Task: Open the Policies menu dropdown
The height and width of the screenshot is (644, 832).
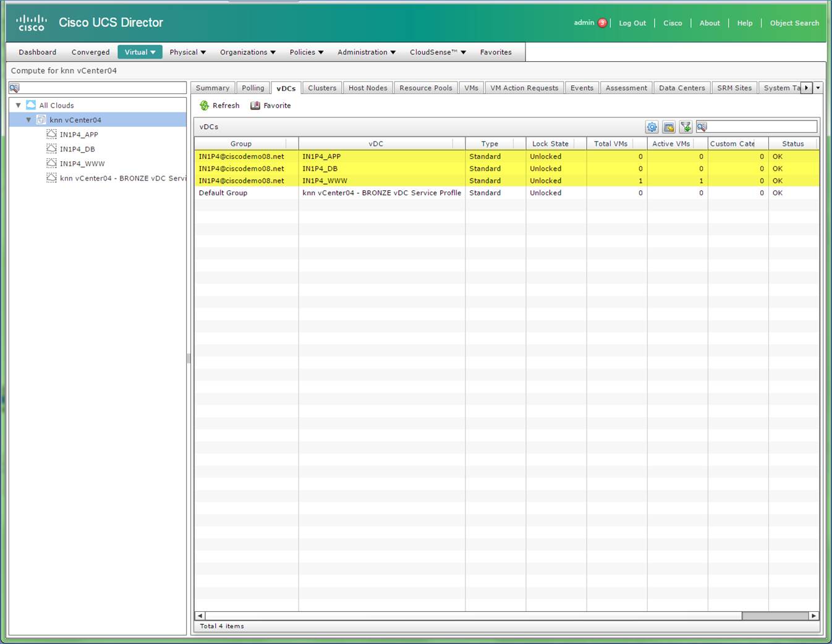Action: (x=307, y=52)
